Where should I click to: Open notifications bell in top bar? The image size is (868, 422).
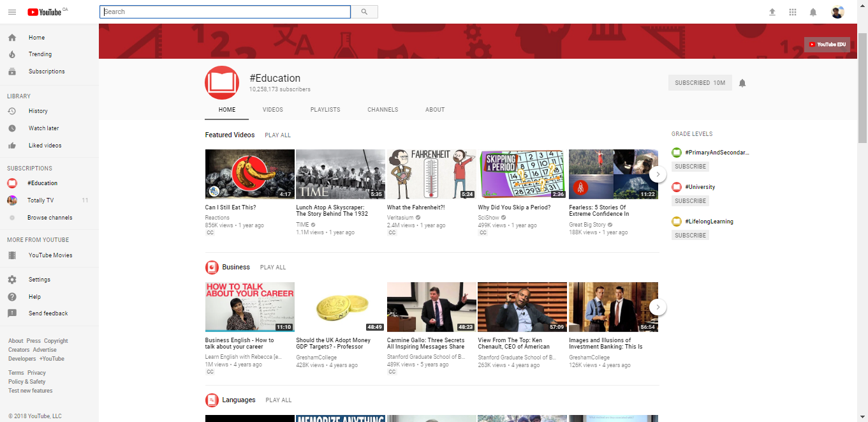(813, 12)
